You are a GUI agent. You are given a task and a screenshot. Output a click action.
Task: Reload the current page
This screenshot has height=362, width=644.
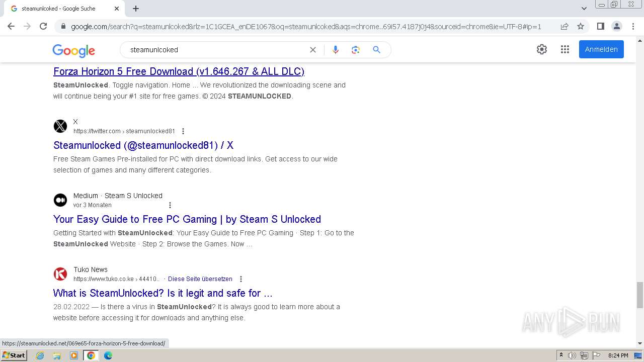pos(43,26)
